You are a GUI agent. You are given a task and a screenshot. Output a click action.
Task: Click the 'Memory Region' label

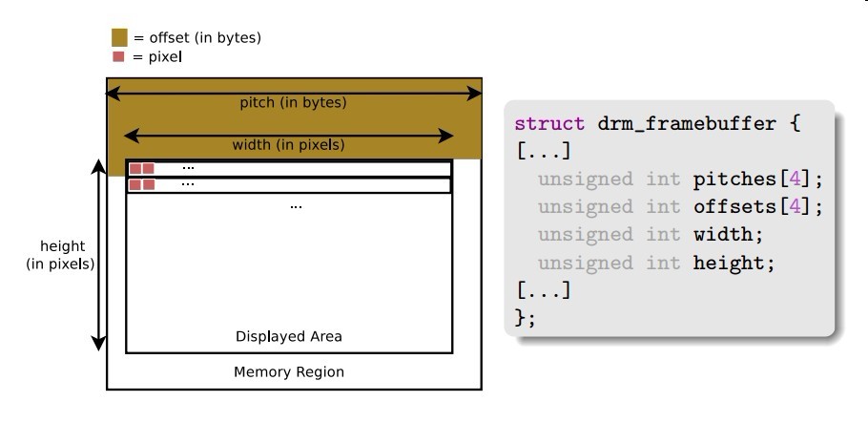tap(289, 372)
